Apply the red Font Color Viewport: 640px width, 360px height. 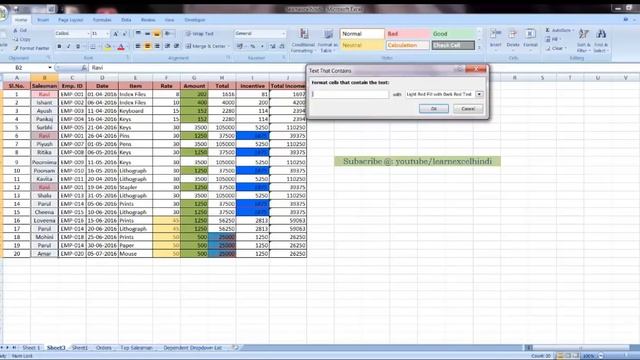pyautogui.click(x=121, y=47)
